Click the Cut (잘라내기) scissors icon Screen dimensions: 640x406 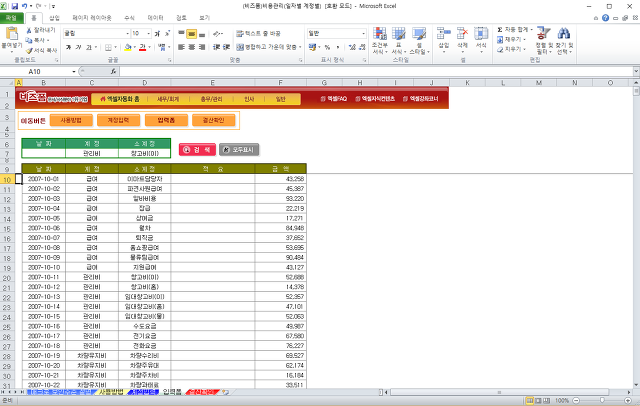click(x=29, y=30)
